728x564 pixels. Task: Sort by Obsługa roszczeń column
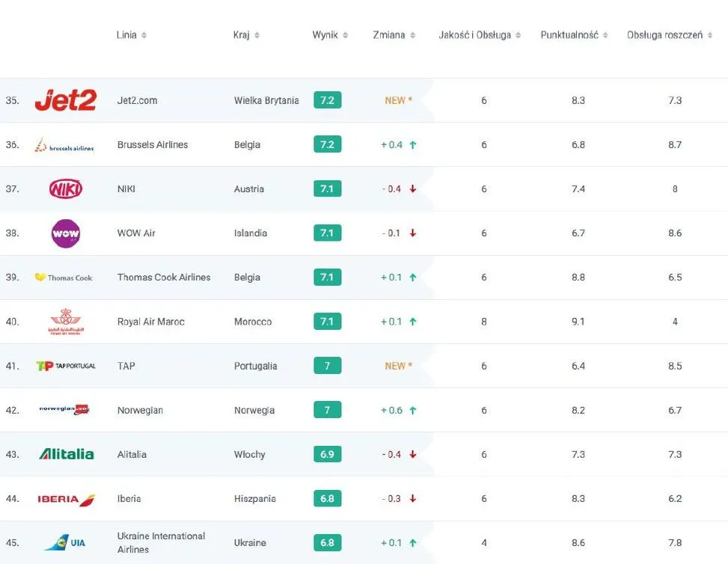[x=670, y=35]
